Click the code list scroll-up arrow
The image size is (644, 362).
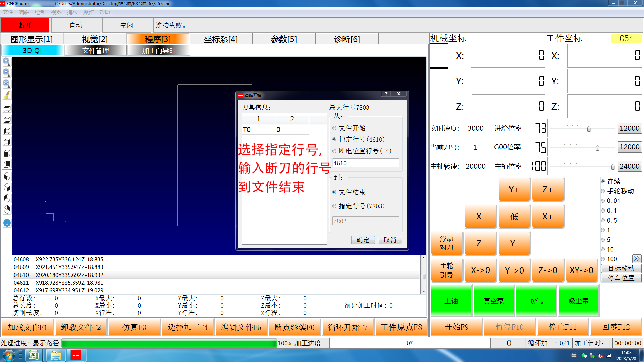point(424,258)
